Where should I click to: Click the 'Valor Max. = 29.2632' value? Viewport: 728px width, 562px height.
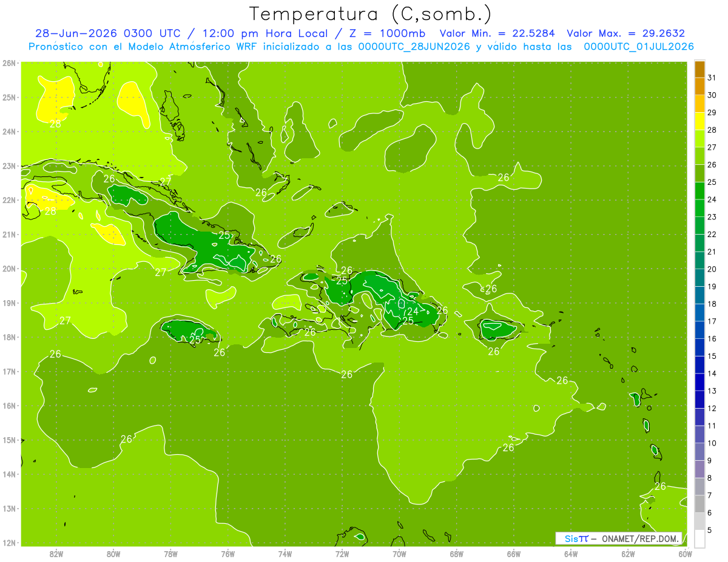pyautogui.click(x=626, y=33)
